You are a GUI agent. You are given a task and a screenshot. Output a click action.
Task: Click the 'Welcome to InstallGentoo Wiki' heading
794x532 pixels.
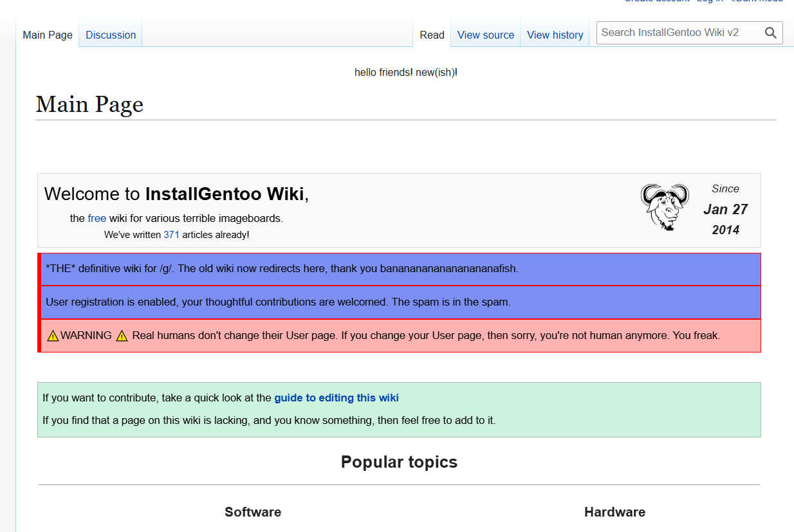176,194
